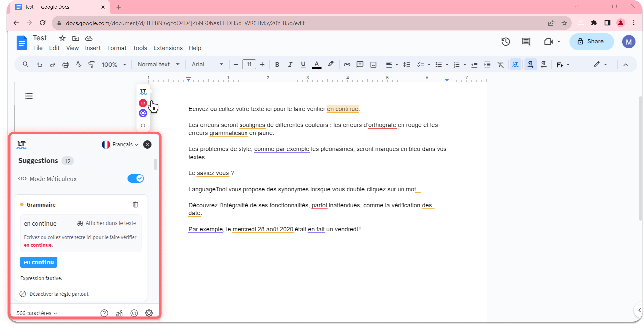The height and width of the screenshot is (327, 644).
Task: Click the LanguageTool panel scrollbar
Action: click(155, 164)
